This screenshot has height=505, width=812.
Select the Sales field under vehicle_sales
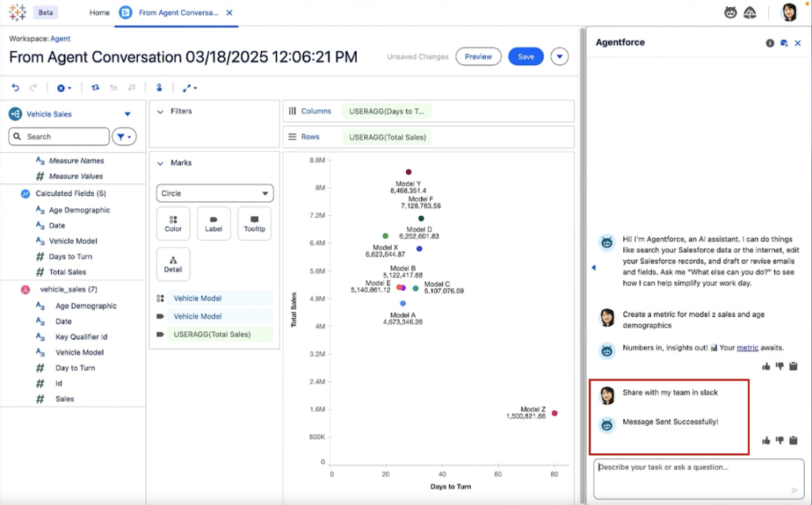[65, 399]
